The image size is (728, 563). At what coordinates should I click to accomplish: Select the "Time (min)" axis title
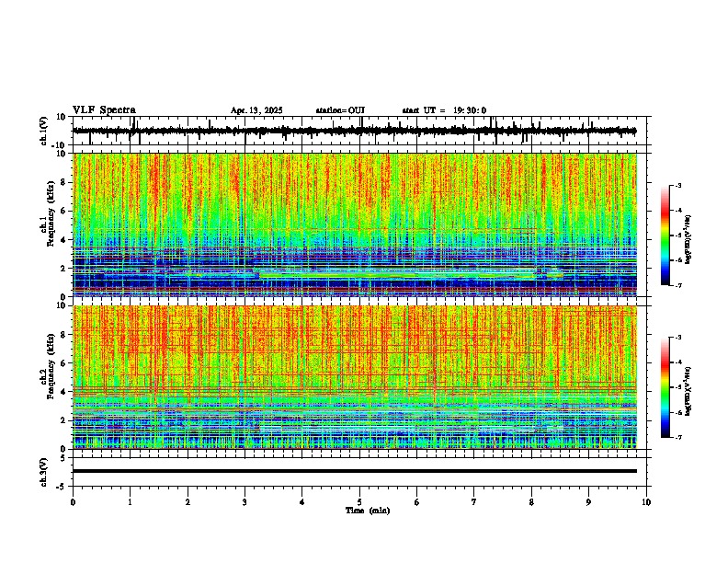pos(368,511)
